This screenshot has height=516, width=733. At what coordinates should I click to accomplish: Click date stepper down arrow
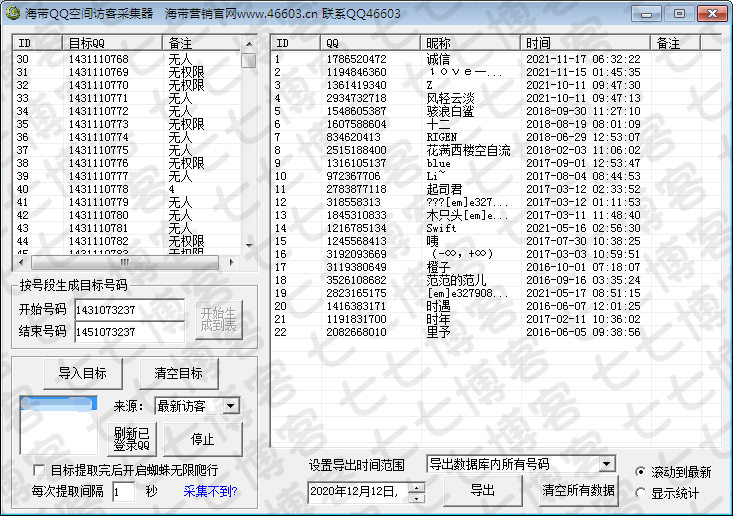pos(416,498)
